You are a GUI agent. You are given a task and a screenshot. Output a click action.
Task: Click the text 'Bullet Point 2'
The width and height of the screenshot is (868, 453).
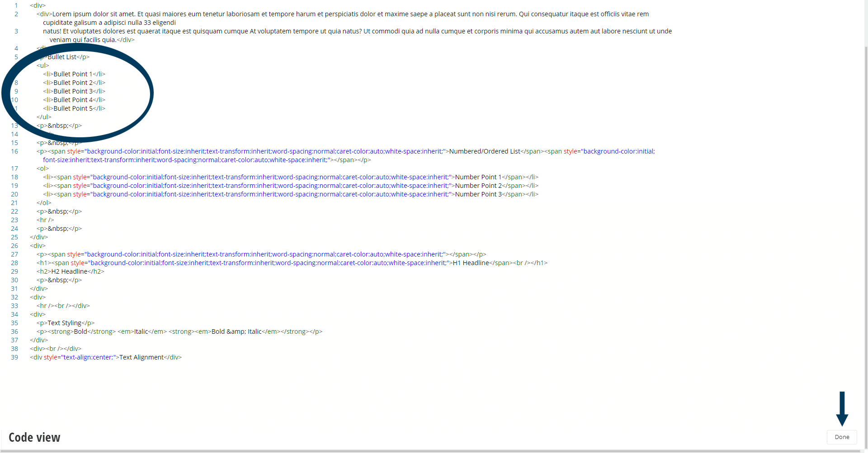point(73,83)
